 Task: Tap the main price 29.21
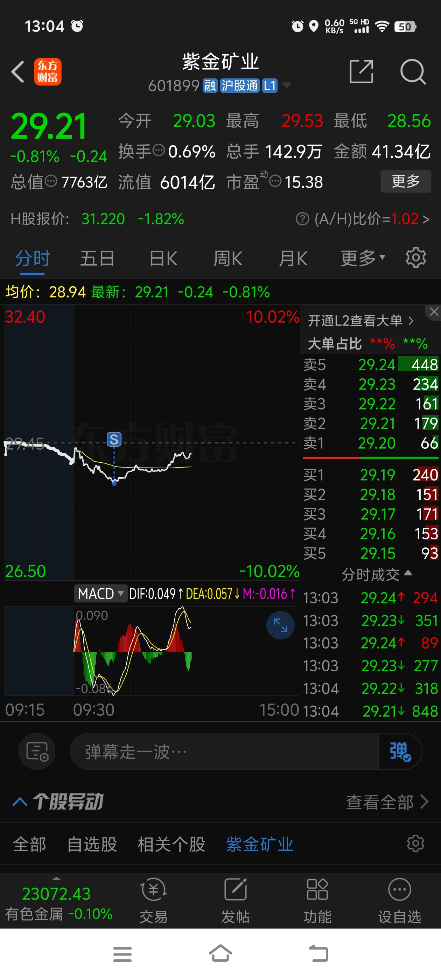pos(49,126)
